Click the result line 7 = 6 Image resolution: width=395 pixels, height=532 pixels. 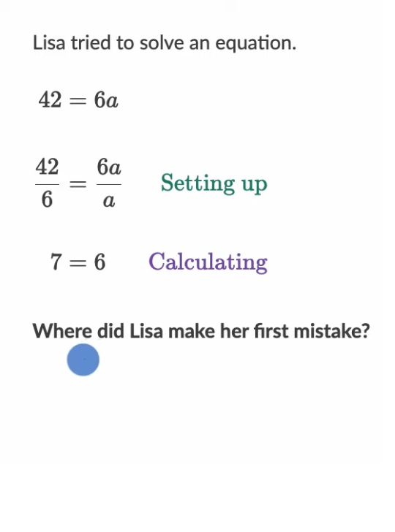point(78,262)
